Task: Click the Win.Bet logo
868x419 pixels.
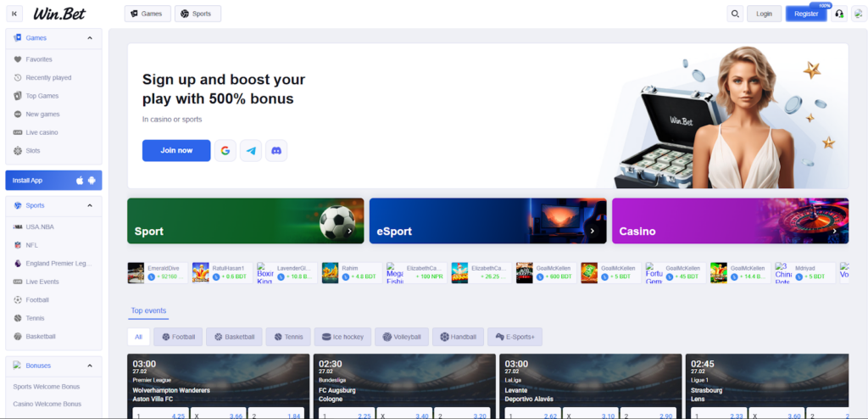Action: pyautogui.click(x=59, y=14)
